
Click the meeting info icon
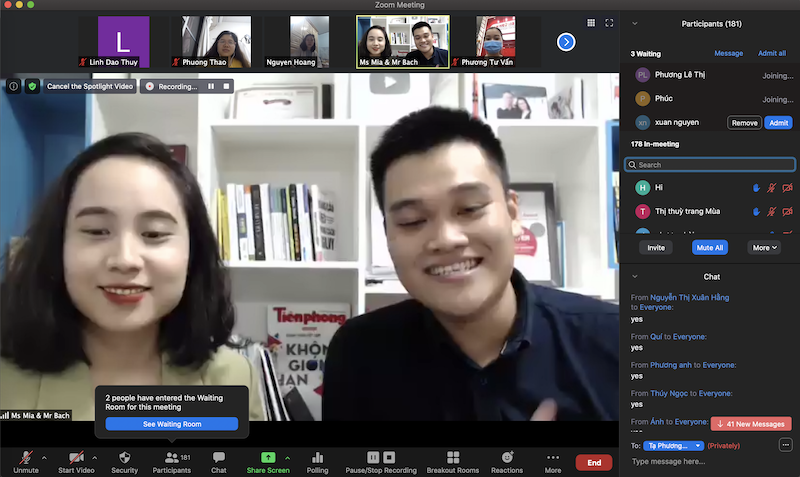(13, 86)
